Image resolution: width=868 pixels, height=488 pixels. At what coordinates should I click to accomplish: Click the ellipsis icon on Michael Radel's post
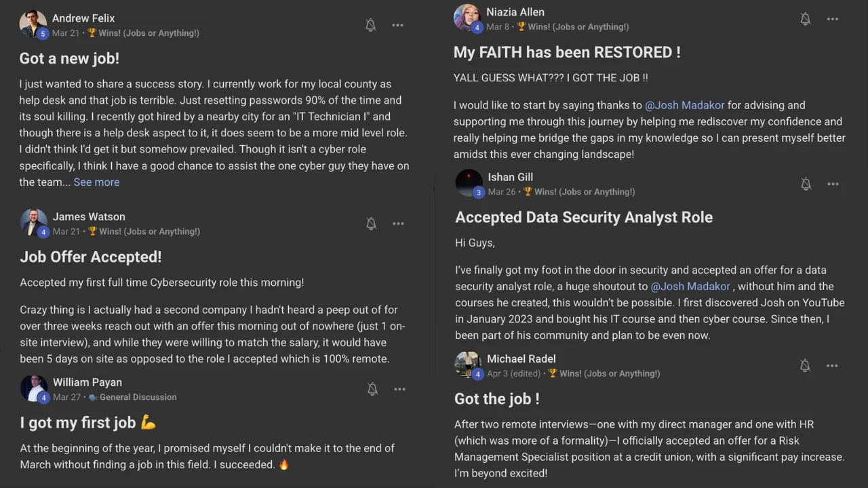pyautogui.click(x=832, y=366)
